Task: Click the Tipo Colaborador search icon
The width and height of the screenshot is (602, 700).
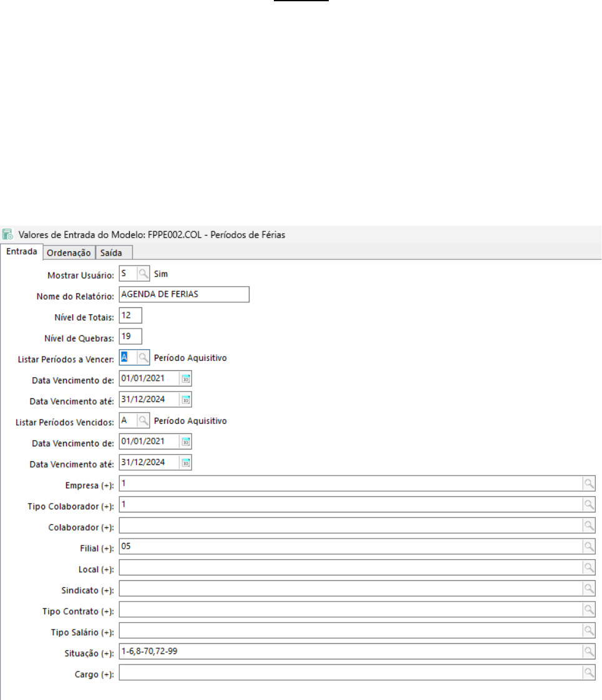Action: coord(588,504)
